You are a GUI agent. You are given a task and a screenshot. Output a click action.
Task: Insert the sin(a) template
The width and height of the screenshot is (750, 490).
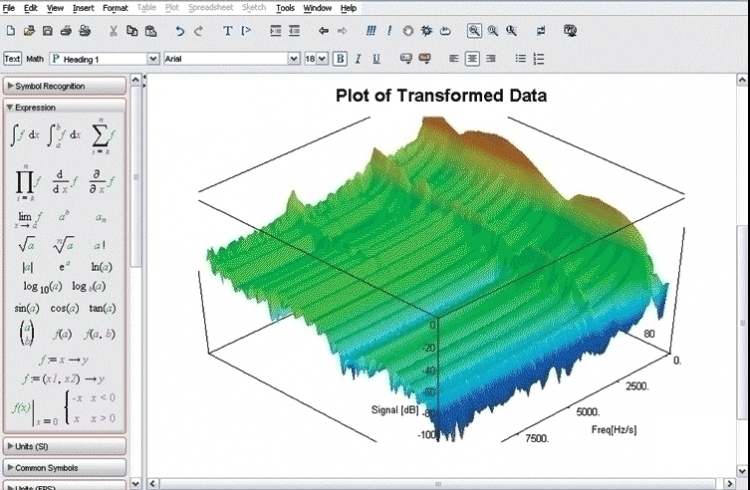pos(27,308)
